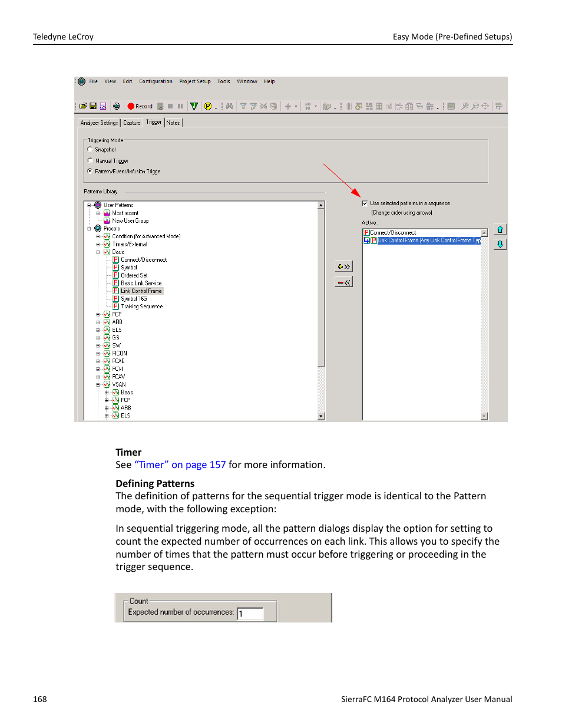Screen dimensions: 562x728
Task: Click Active list scrollbar down arrow
Action: pyautogui.click(x=484, y=416)
